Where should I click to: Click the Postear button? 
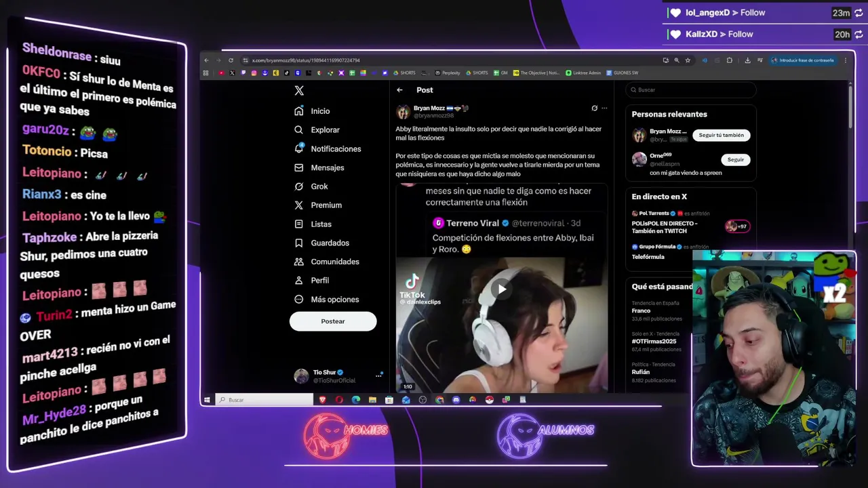point(333,321)
